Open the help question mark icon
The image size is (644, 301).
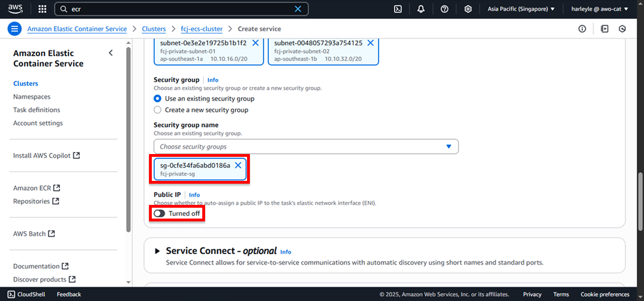(x=445, y=9)
